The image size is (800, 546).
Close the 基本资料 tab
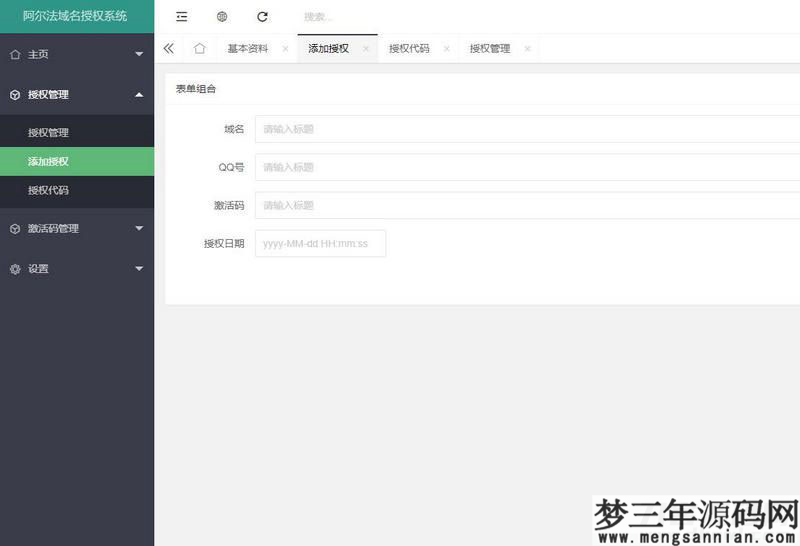(285, 48)
